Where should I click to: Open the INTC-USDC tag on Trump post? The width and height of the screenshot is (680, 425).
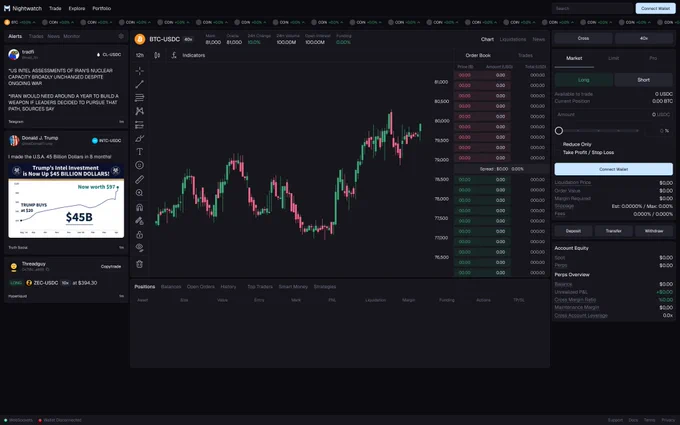[x=107, y=141]
